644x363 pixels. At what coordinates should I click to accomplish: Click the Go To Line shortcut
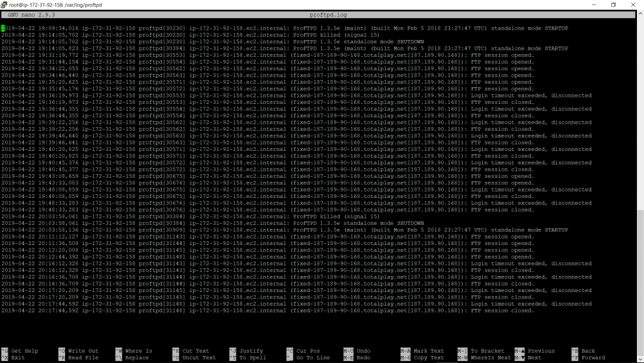(312, 357)
